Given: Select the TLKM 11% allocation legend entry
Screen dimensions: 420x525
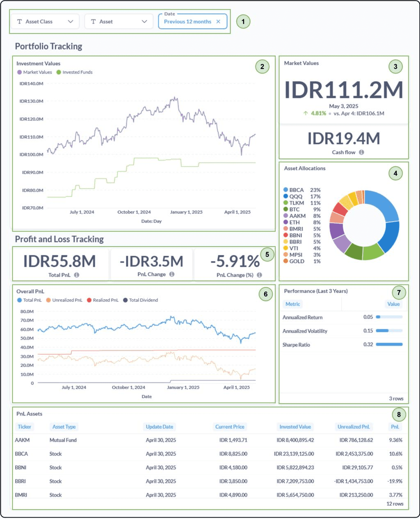Looking at the screenshot, I should [x=302, y=203].
